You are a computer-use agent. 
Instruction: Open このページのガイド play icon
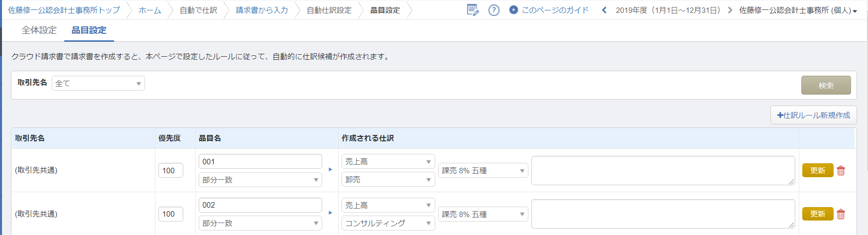tap(513, 10)
